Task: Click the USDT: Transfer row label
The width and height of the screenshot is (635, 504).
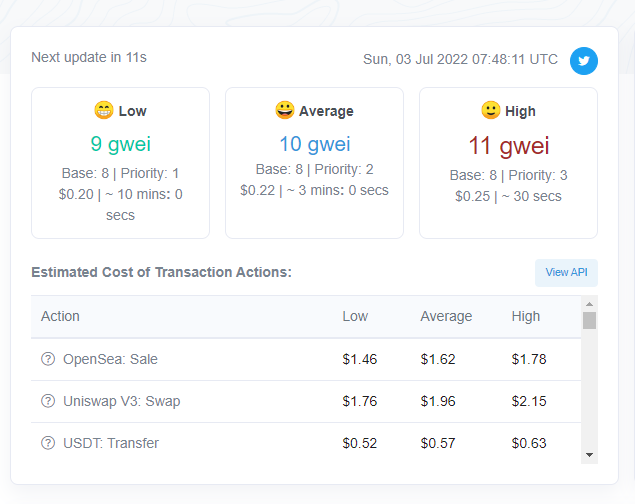Action: (x=111, y=443)
